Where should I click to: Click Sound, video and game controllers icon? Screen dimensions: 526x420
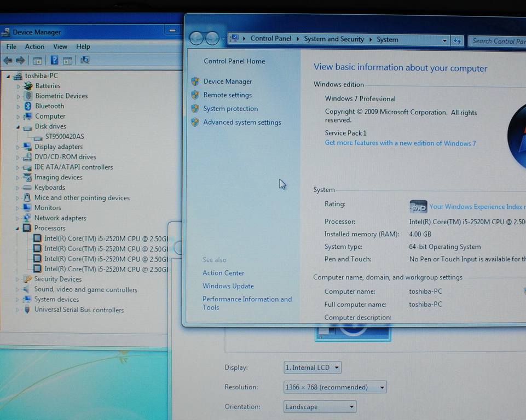coord(26,289)
